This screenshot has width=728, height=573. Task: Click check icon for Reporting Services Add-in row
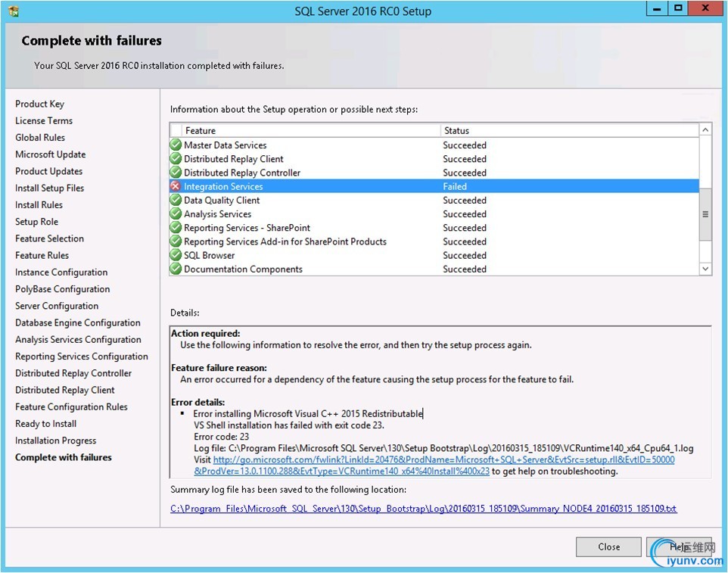(176, 241)
